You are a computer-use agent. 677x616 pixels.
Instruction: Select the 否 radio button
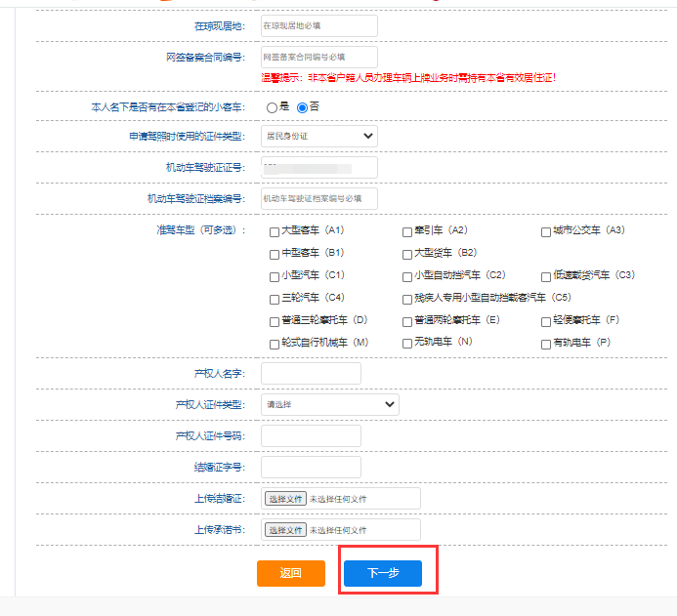302,106
